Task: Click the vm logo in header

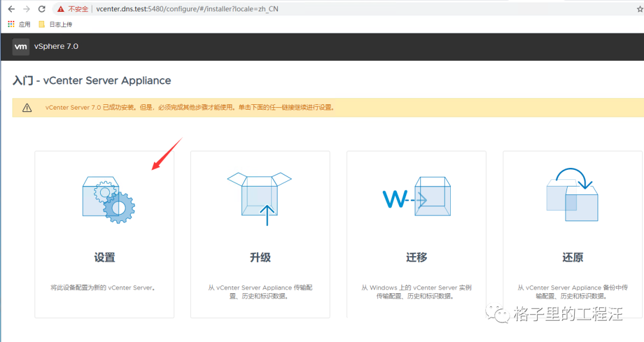Action: pyautogui.click(x=20, y=46)
